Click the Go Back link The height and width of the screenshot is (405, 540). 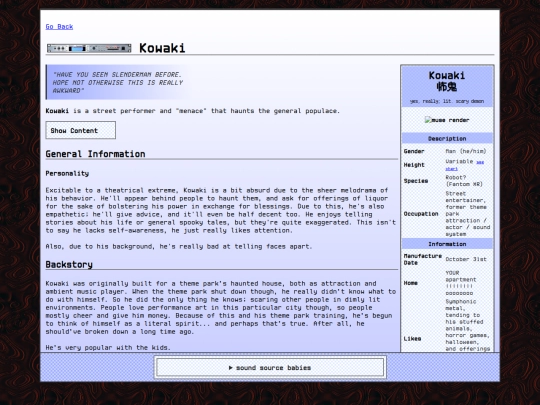pos(59,27)
